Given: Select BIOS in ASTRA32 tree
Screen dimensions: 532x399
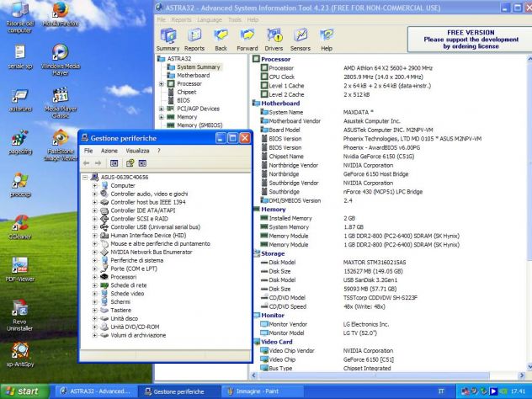Looking at the screenshot, I should pos(184,100).
